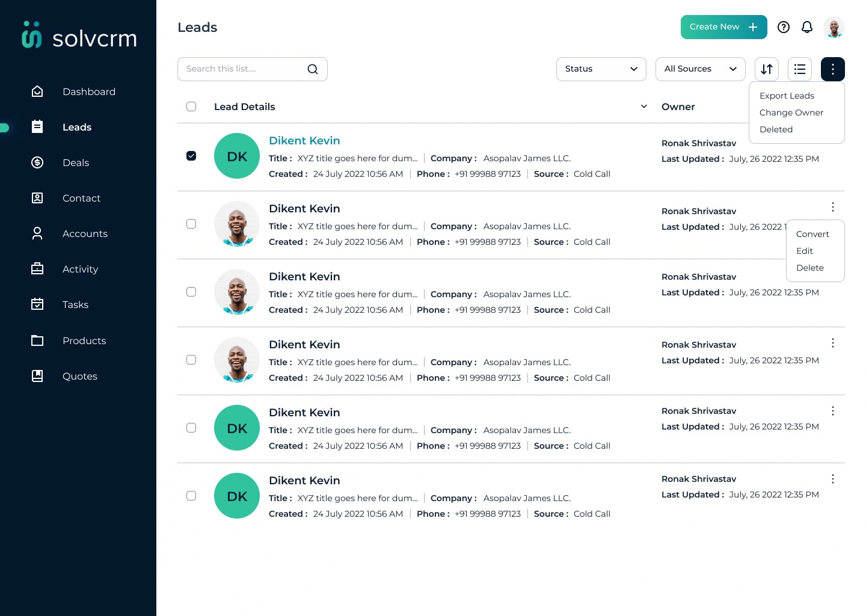The height and width of the screenshot is (616, 866).
Task: Open the All Sources dropdown
Action: click(701, 69)
